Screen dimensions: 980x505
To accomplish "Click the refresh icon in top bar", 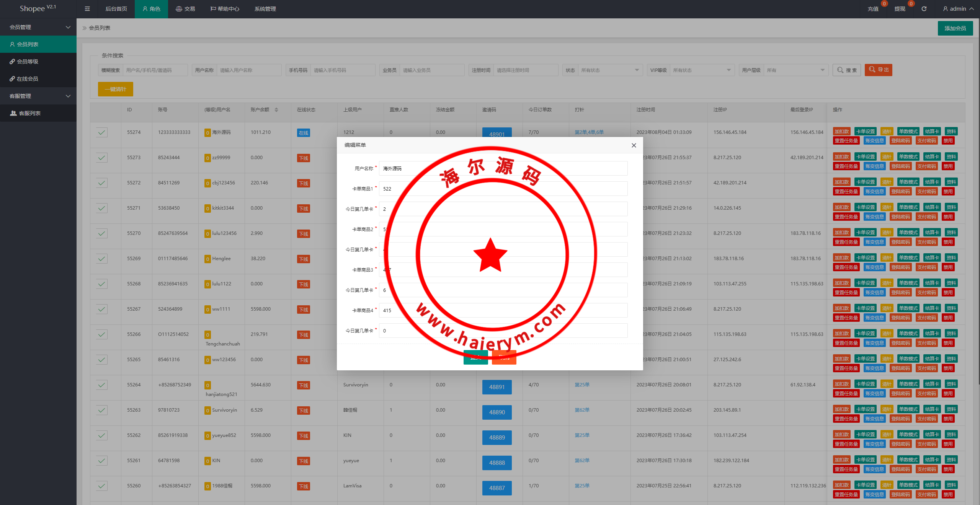I will (x=924, y=9).
